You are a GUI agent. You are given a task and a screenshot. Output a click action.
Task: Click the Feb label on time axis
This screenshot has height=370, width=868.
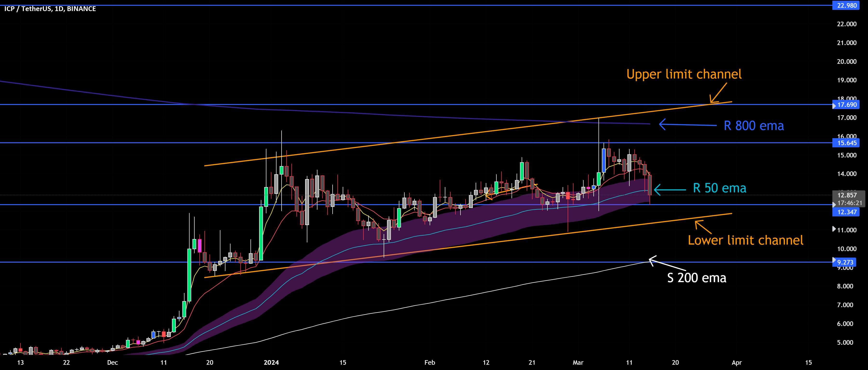[430, 363]
